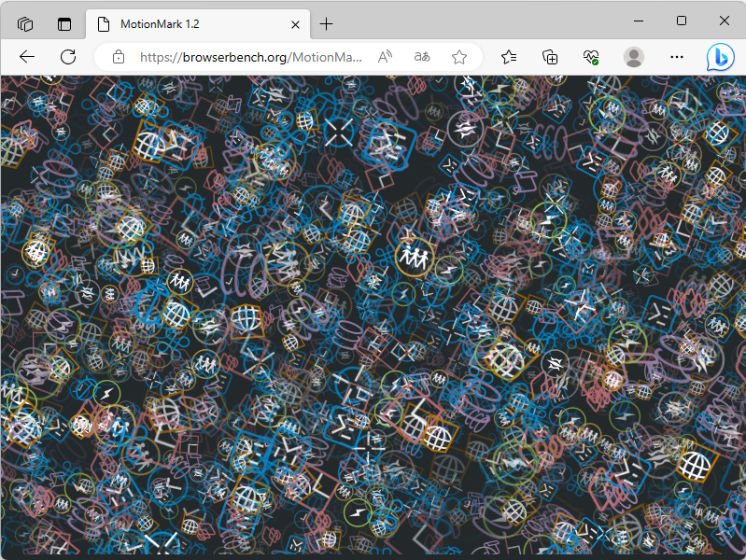Open the tab actions menu icon
746x560 pixels.
coord(64,23)
